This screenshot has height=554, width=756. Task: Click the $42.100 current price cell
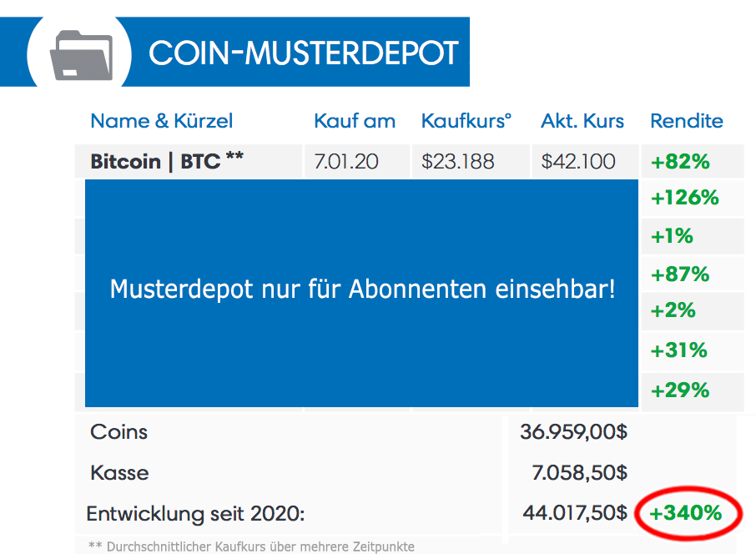pos(578,161)
